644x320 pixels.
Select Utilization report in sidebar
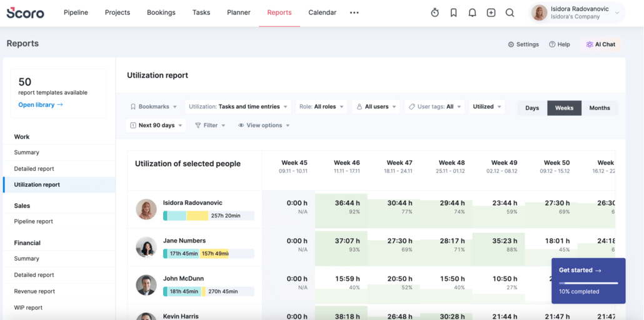(x=59, y=185)
